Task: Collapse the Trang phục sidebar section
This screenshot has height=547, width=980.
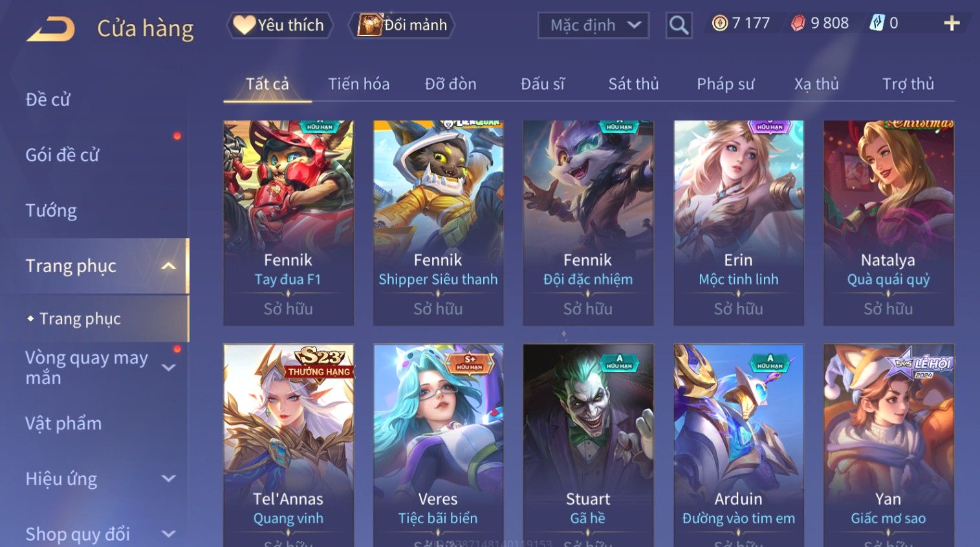Action: (168, 266)
